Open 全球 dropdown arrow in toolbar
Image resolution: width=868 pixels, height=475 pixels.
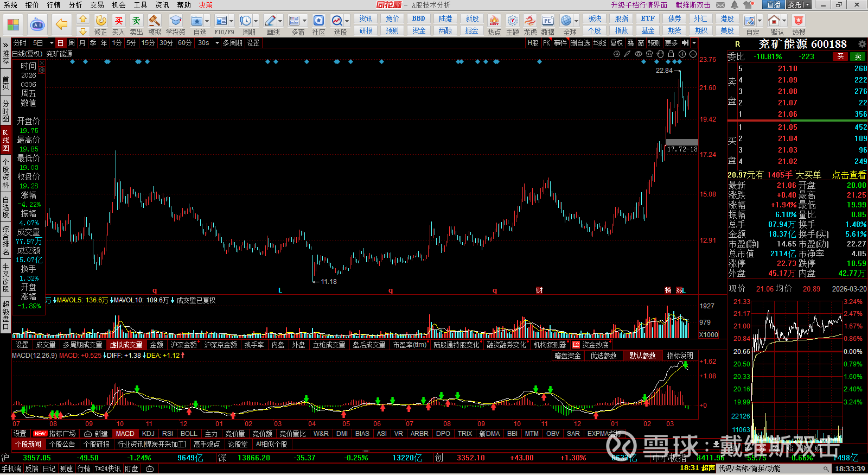(576, 21)
